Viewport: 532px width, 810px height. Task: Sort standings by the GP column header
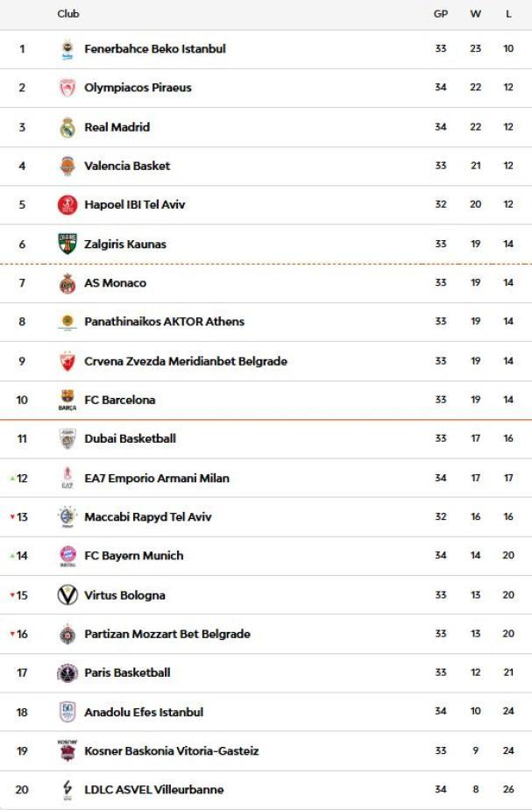tap(441, 14)
